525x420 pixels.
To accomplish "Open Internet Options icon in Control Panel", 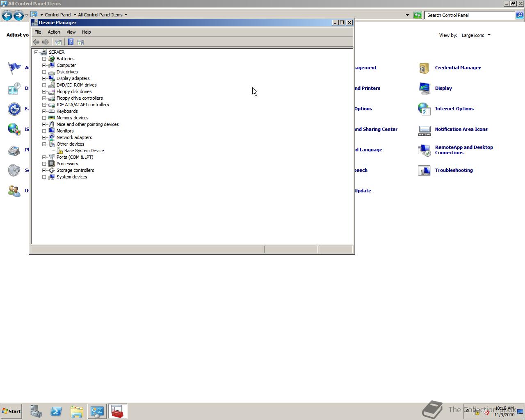I will click(424, 109).
